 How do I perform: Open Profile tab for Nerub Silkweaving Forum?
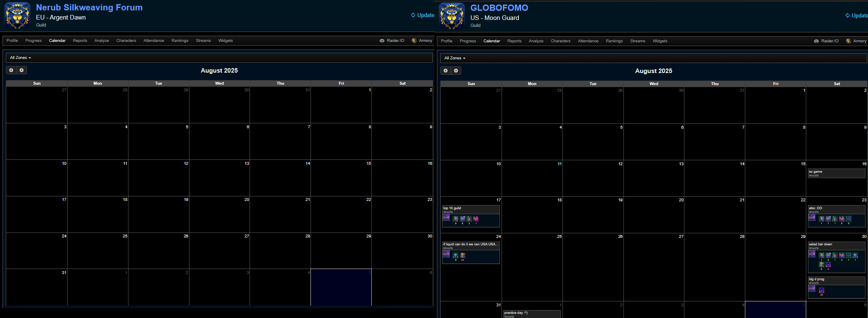[x=12, y=41]
